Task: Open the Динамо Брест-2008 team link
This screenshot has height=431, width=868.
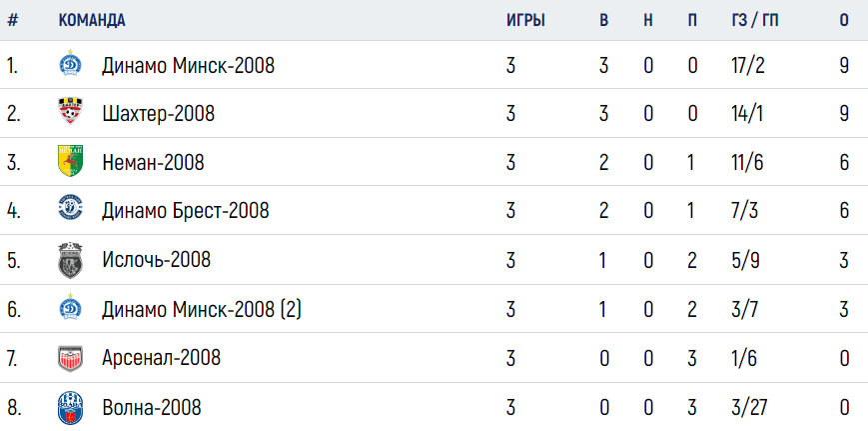Action: (x=186, y=211)
